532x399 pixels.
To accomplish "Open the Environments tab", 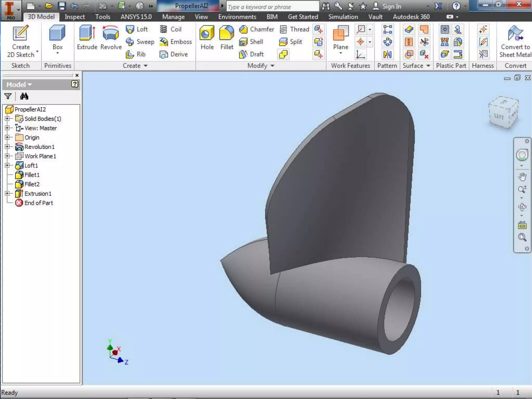I will 237,17.
